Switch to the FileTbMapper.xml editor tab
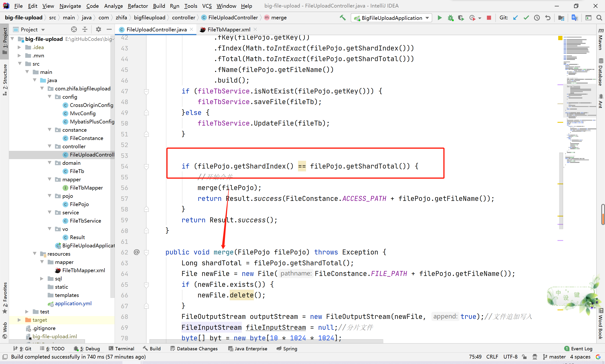Viewport: 605px width, 364px height. (229, 30)
